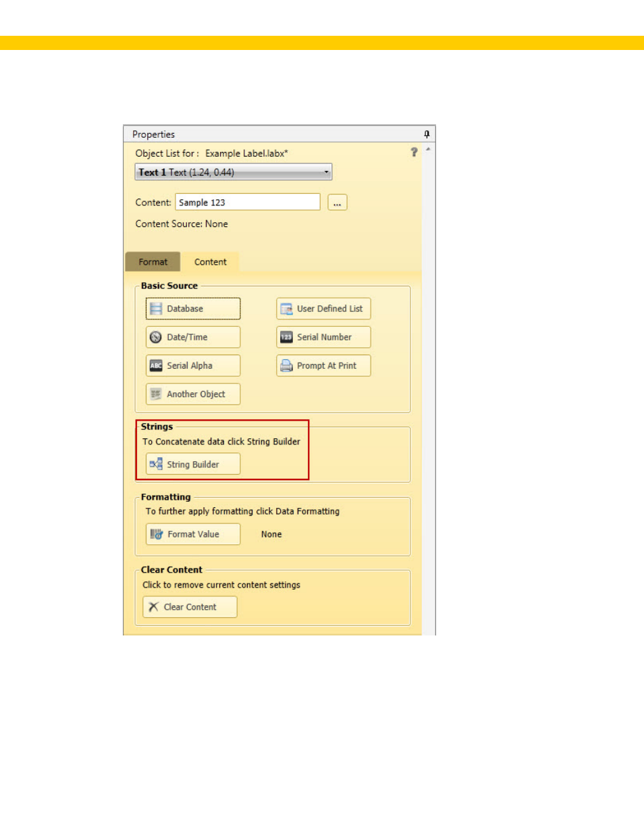Click the Database source button
The height and width of the screenshot is (834, 644).
193,309
